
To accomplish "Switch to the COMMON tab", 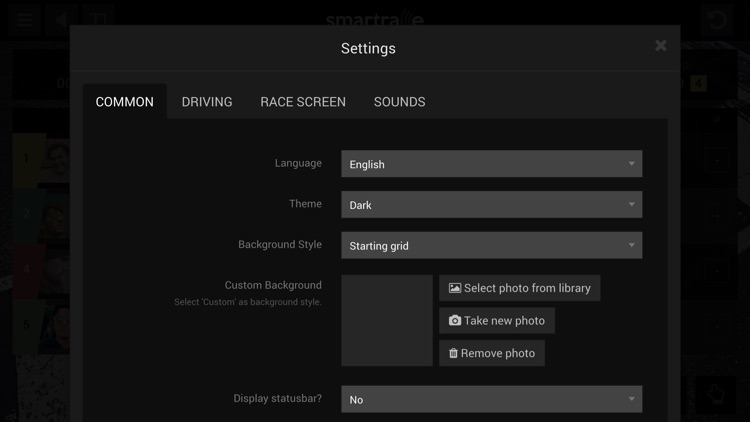I will [x=124, y=101].
